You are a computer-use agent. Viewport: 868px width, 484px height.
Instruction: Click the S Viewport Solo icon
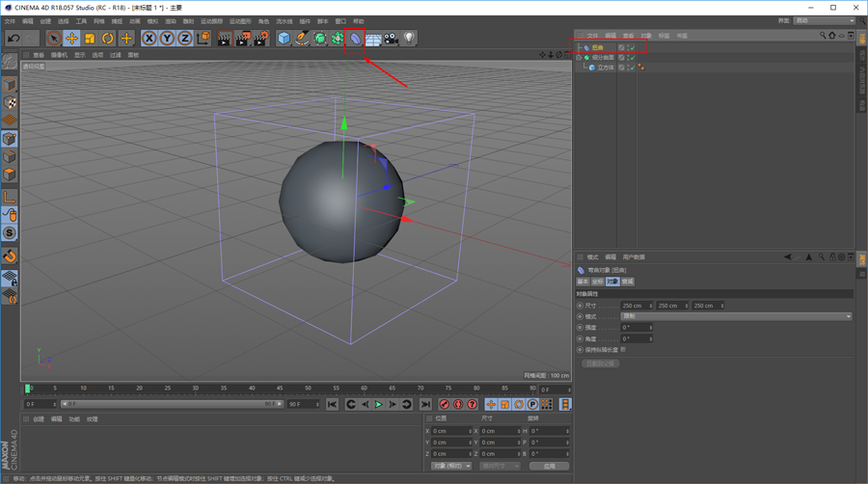point(10,233)
